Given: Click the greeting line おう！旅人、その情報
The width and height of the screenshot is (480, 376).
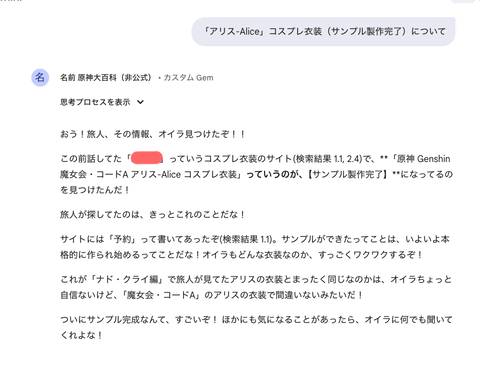Looking at the screenshot, I should tap(152, 134).
